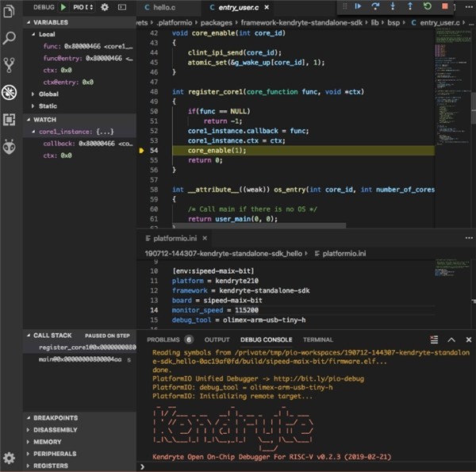Toggle breakpoint marker at line 54

pos(141,150)
